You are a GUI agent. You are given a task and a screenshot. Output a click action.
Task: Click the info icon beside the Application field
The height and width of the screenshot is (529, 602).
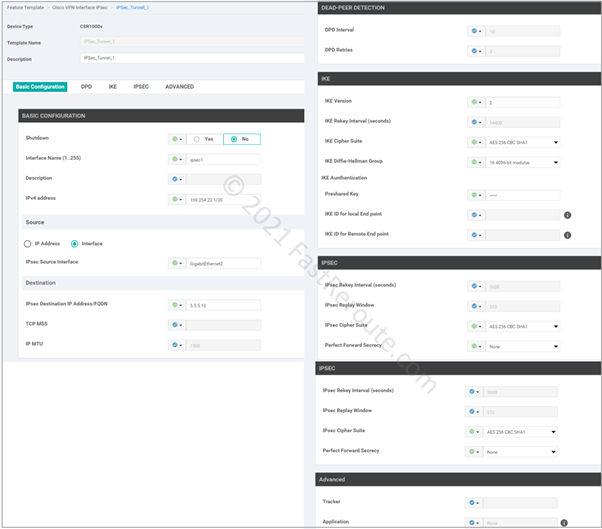click(x=564, y=523)
